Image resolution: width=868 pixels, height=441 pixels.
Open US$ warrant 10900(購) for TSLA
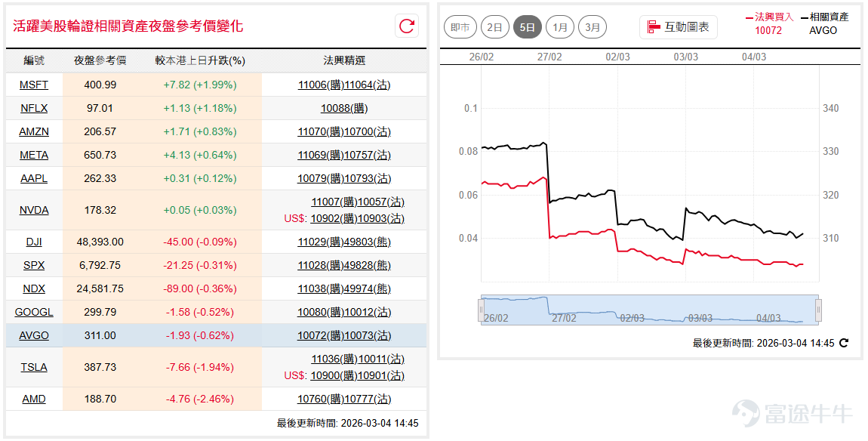[334, 375]
